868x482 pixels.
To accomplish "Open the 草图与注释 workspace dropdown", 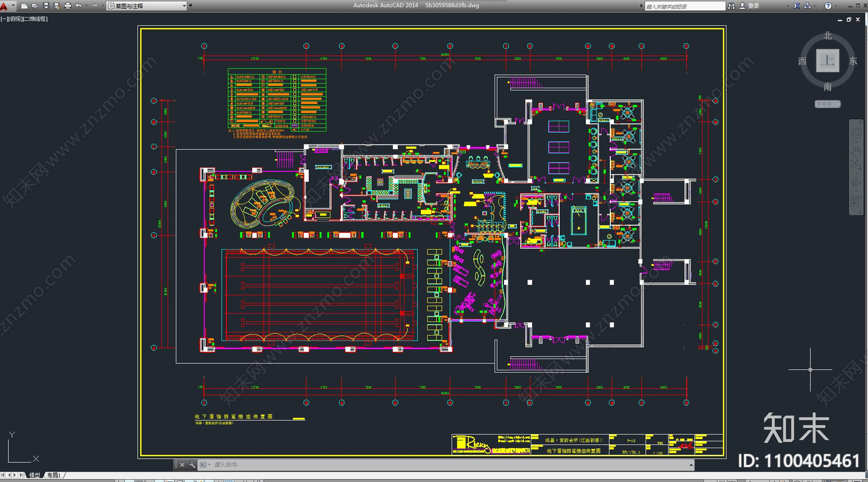I will pos(146,6).
